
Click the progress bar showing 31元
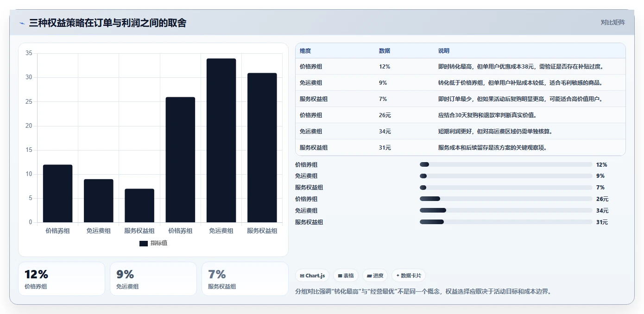click(x=506, y=222)
